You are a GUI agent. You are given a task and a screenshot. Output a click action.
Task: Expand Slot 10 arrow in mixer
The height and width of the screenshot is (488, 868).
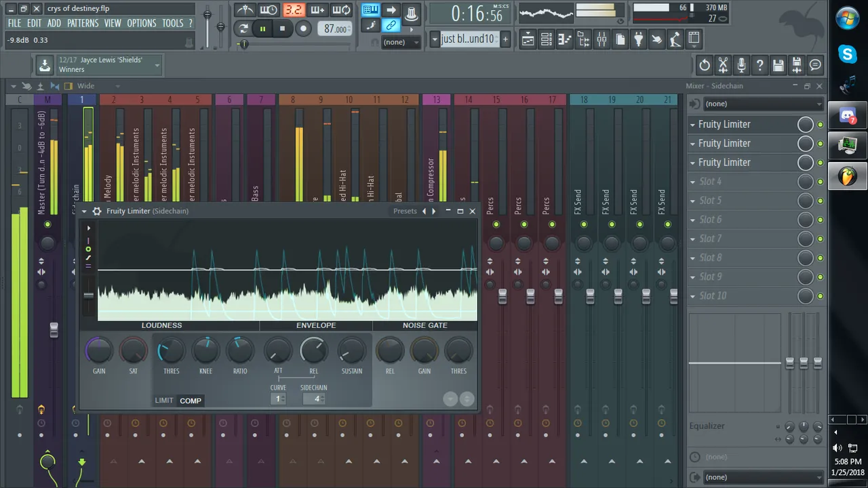pyautogui.click(x=693, y=296)
